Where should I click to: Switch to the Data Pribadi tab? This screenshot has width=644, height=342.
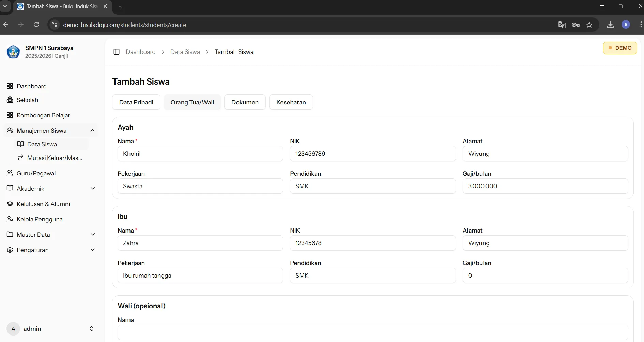(x=136, y=102)
